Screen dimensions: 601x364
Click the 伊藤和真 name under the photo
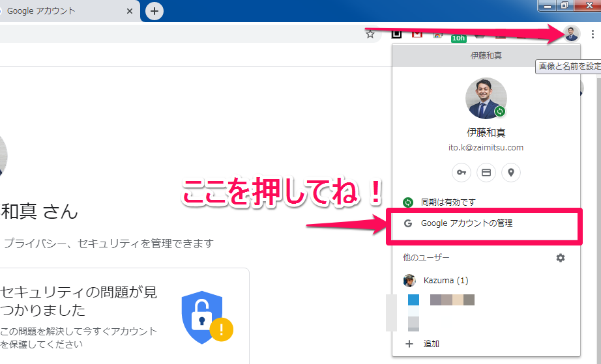click(x=486, y=132)
